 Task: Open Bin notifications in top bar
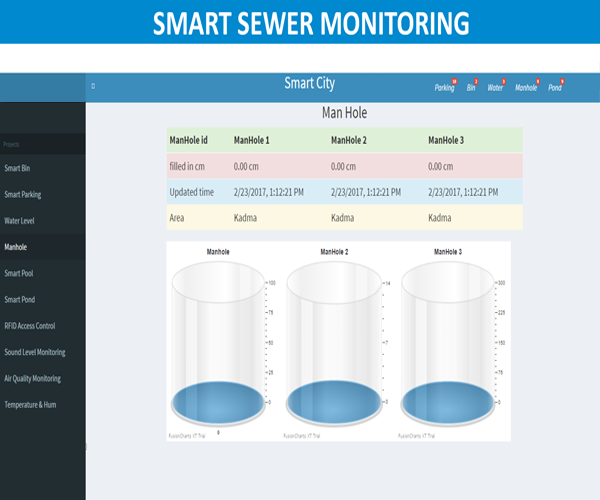pos(471,88)
